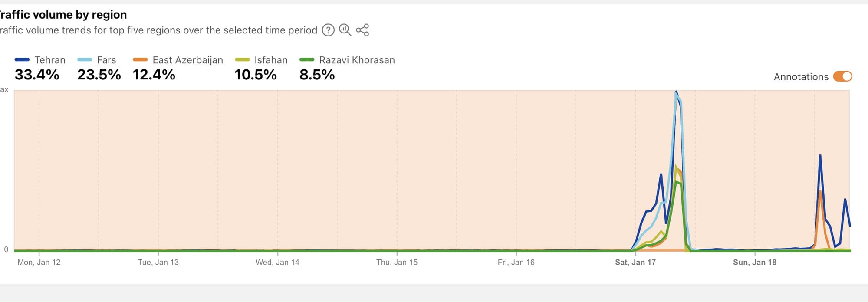The height and width of the screenshot is (302, 868).
Task: Select the Tue, Jan 13 axis label
Action: [x=158, y=262]
